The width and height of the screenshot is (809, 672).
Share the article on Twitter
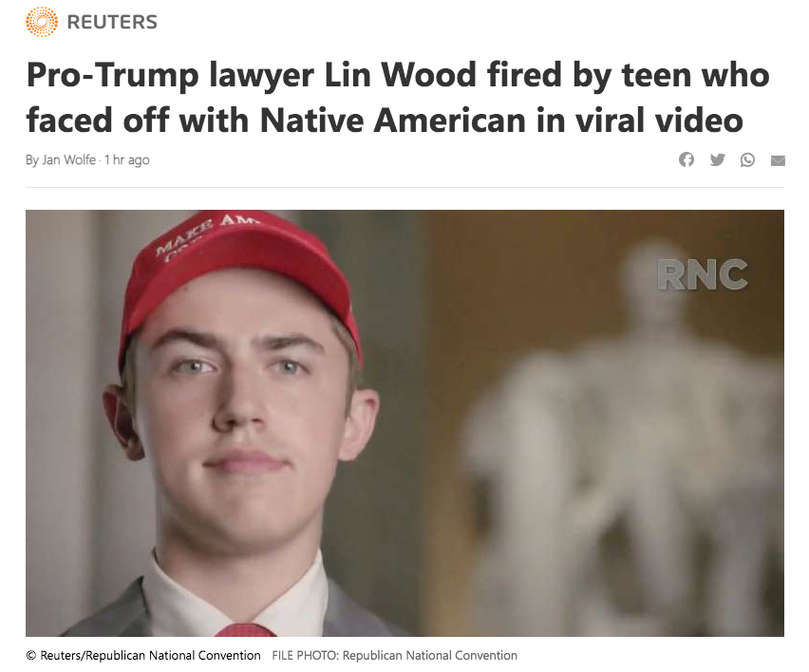coord(717,159)
